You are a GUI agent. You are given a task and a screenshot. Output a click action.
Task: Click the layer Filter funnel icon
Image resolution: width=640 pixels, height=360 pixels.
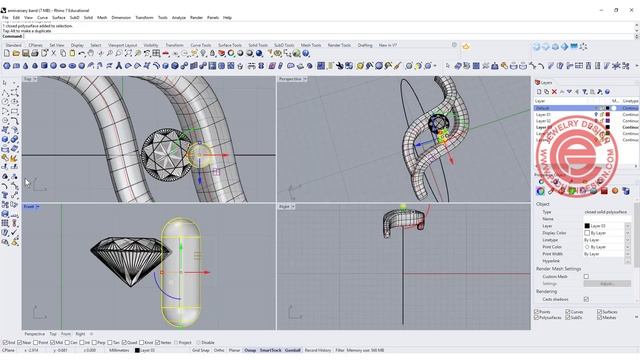click(x=584, y=92)
